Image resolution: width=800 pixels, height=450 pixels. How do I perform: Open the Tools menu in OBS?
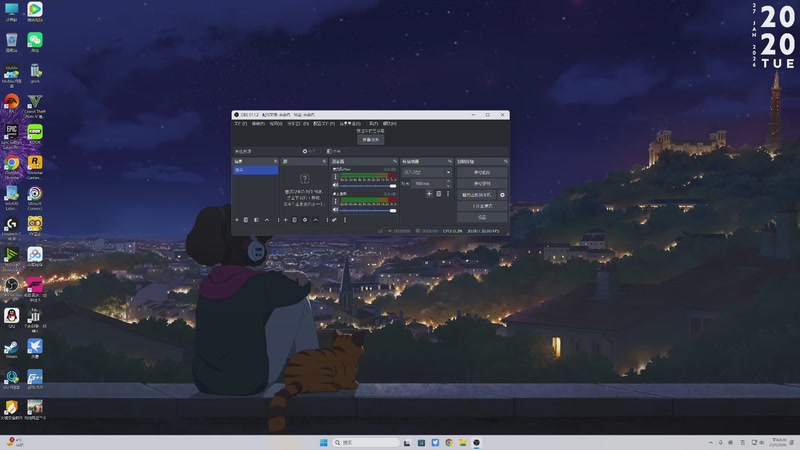tap(373, 123)
